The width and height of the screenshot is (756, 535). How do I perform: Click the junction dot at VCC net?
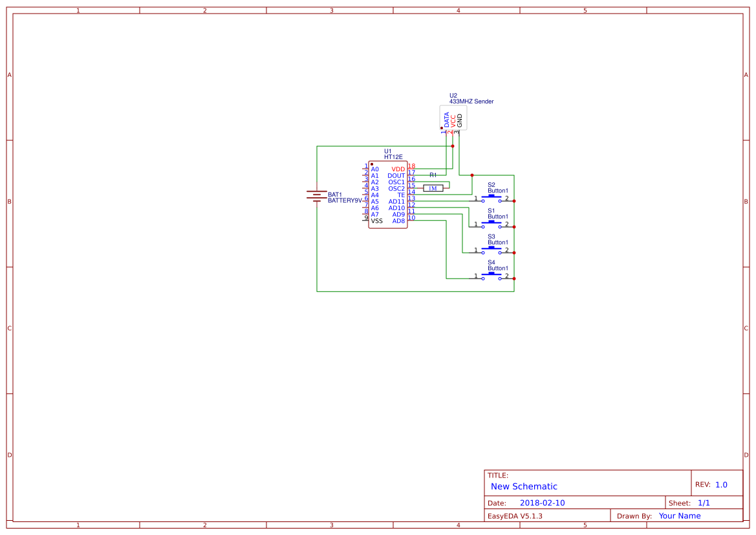pos(451,145)
